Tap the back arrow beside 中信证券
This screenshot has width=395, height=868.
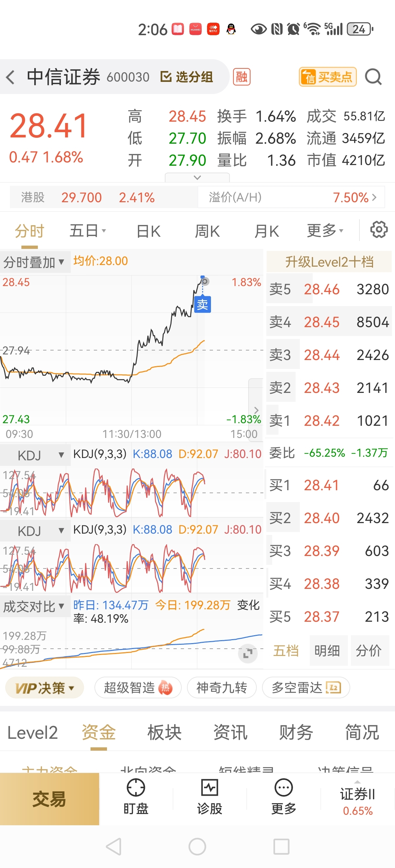(11, 77)
